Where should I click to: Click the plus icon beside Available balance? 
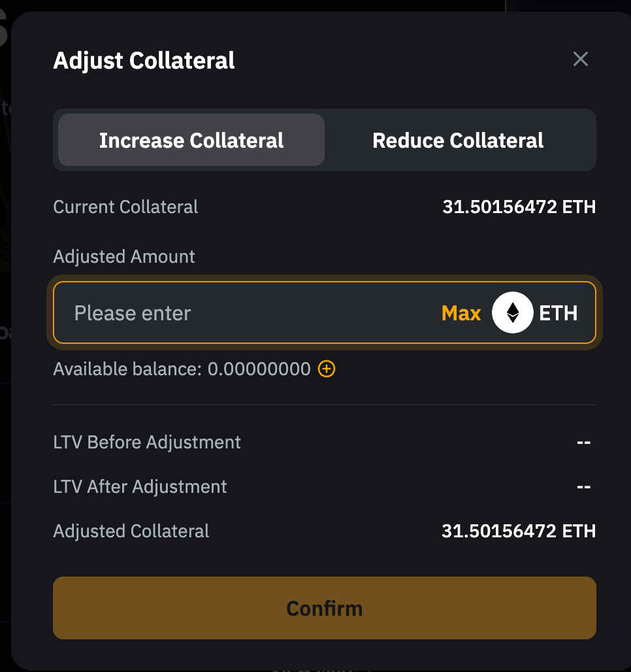coord(327,369)
